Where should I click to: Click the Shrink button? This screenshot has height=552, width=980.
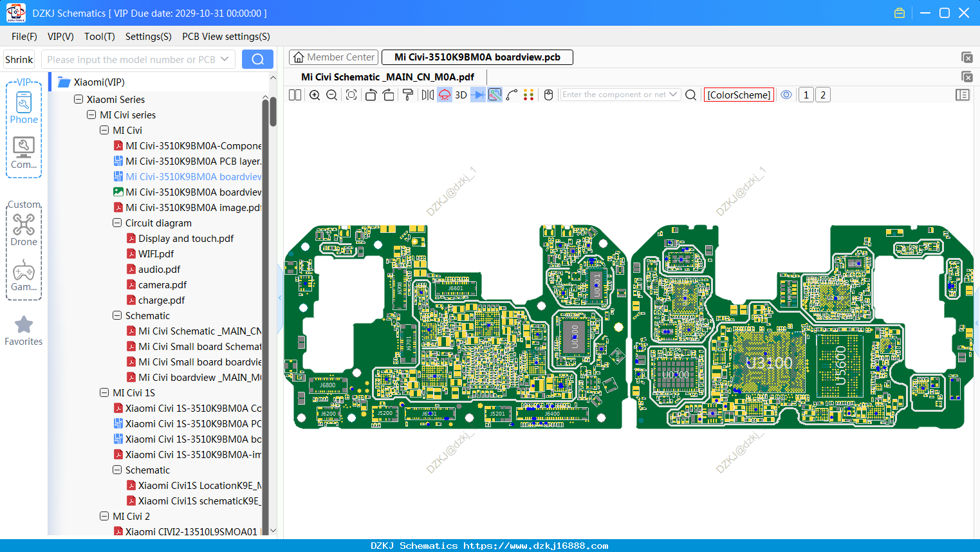click(19, 59)
